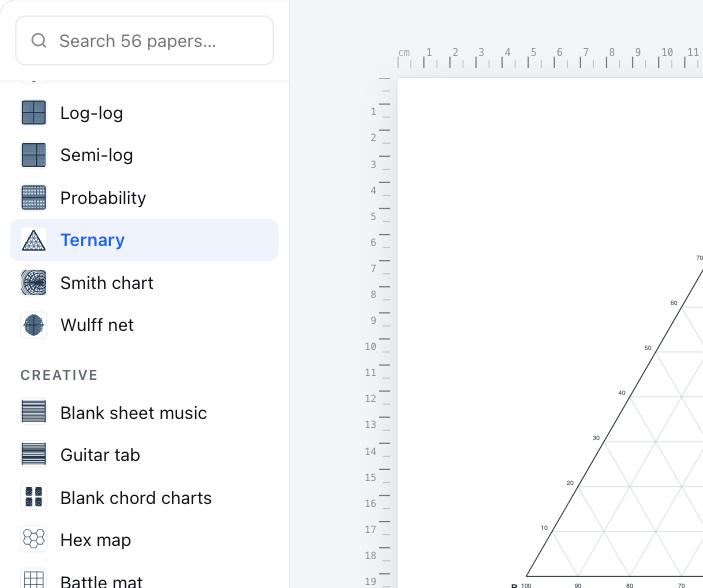Choose the Smith chart icon

pos(34,283)
